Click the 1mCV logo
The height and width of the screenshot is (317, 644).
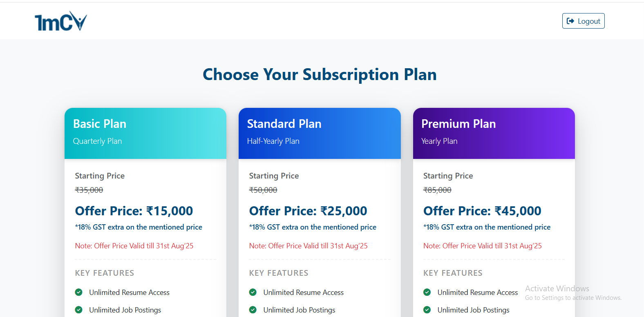(61, 21)
